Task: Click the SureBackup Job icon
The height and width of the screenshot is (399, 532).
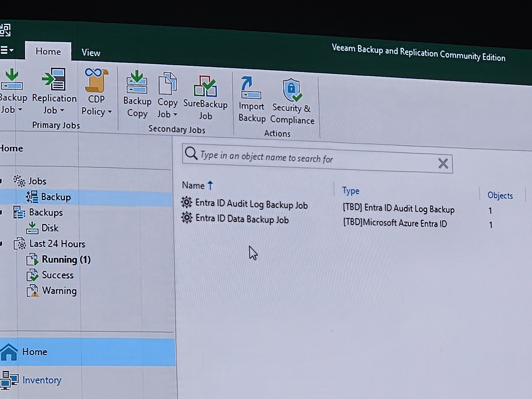Action: [x=205, y=86]
